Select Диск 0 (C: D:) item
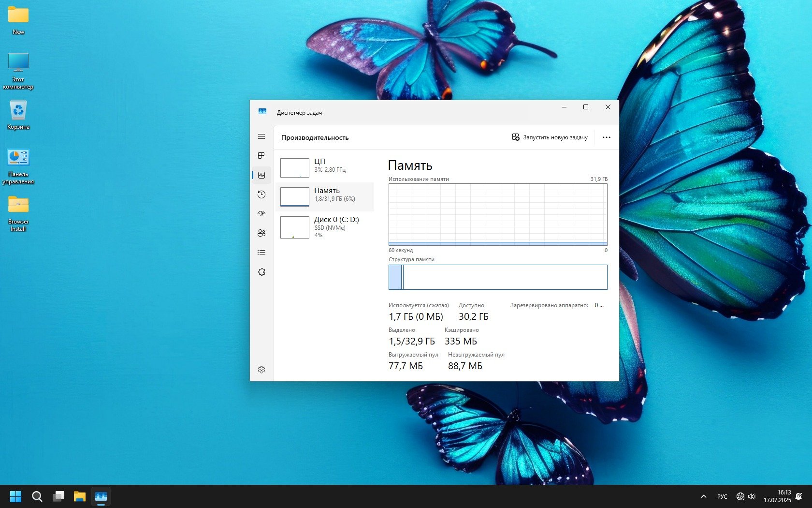The height and width of the screenshot is (508, 812). pos(325,227)
